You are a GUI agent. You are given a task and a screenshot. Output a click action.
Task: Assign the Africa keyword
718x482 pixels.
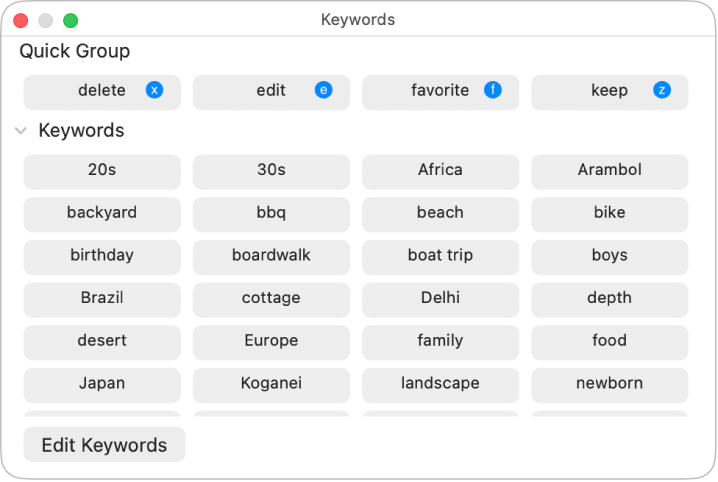tap(440, 171)
